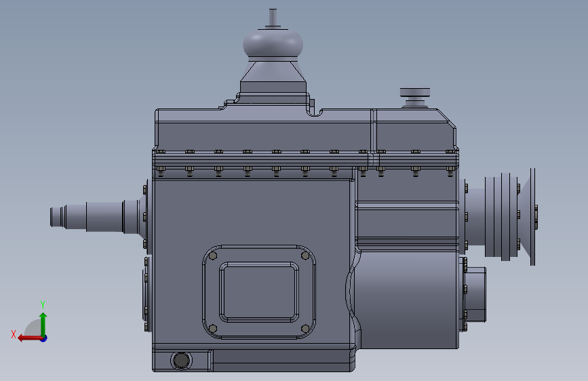The image size is (588, 381).
Task: Select the lower-right bolt of the side cover plate
Action: coord(305,329)
